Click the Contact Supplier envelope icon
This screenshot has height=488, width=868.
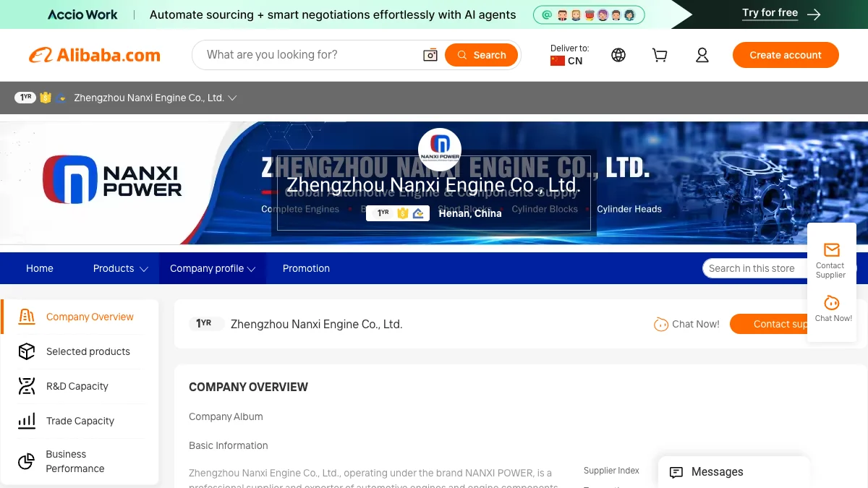pos(832,250)
